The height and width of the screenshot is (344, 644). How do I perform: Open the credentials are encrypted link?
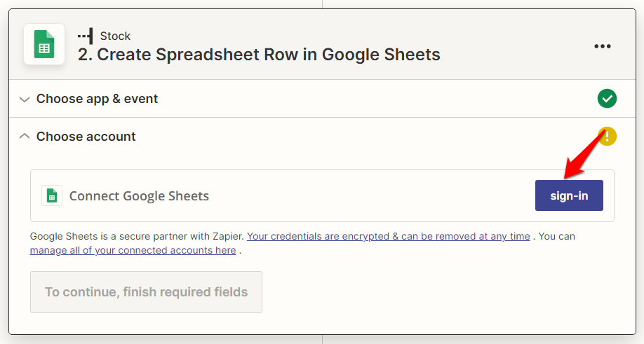tap(388, 236)
